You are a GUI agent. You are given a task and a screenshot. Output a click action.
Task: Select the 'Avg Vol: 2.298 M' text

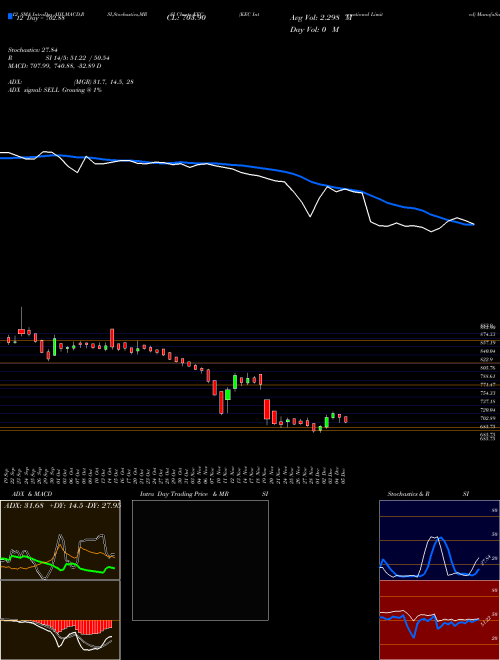tap(321, 18)
